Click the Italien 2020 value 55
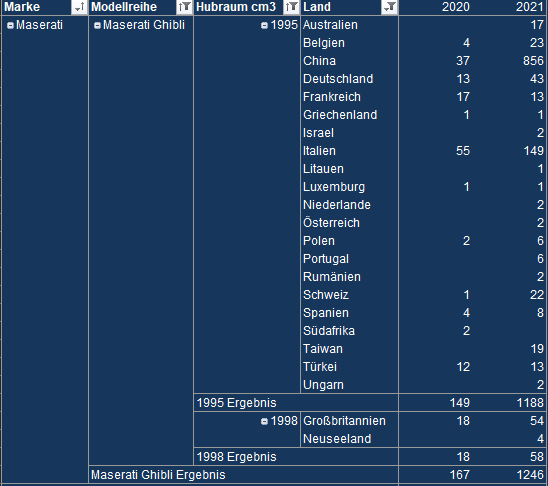The height and width of the screenshot is (486, 548). click(463, 151)
